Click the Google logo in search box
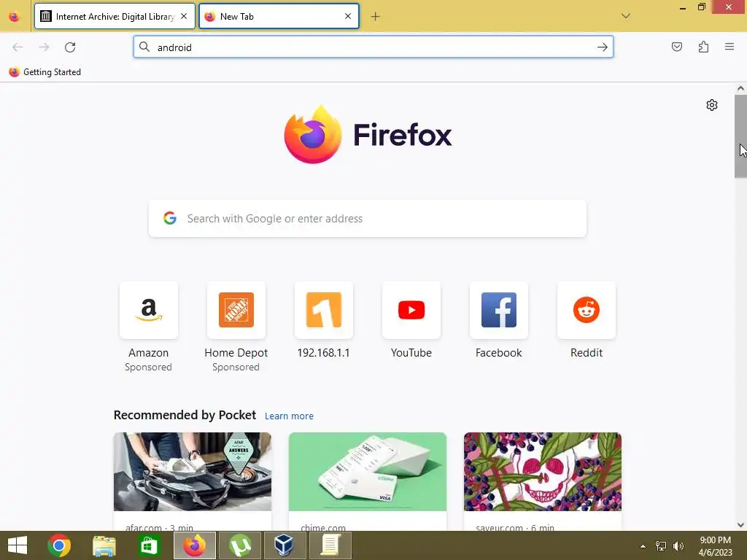Screen dimensions: 747x560 click(x=170, y=218)
